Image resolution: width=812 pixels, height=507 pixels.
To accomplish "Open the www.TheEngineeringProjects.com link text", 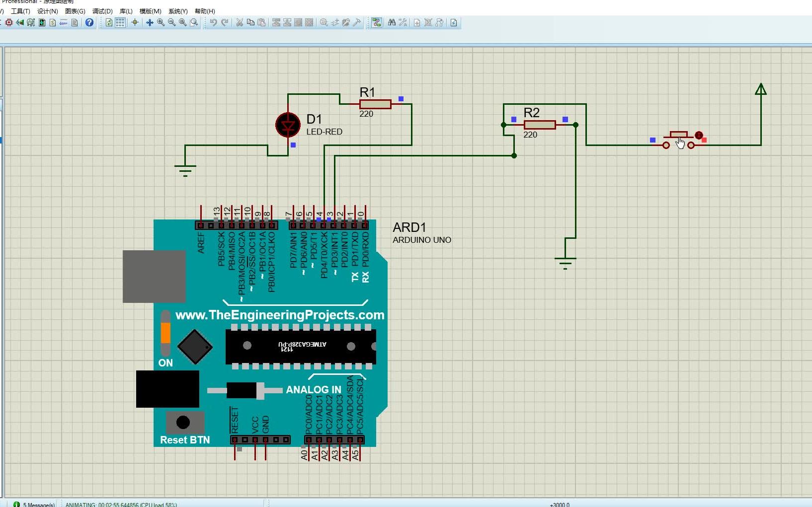I will [280, 315].
